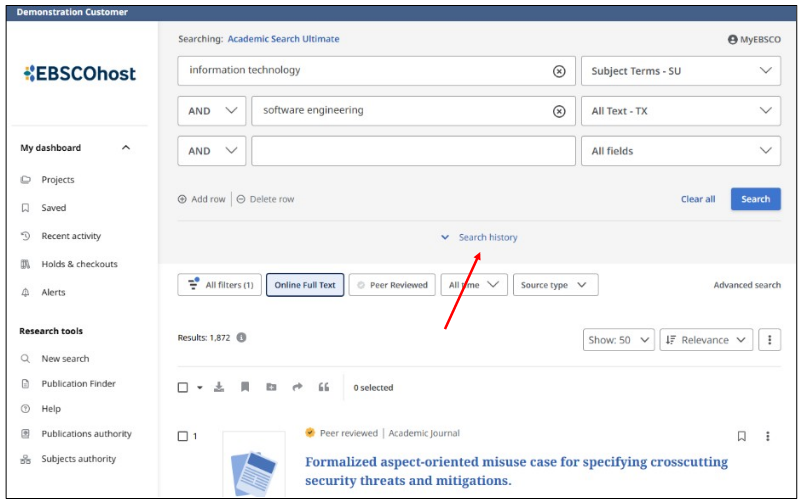Click the Delete row minus icon
Screen dimensions: 802x503
pyautogui.click(x=241, y=199)
